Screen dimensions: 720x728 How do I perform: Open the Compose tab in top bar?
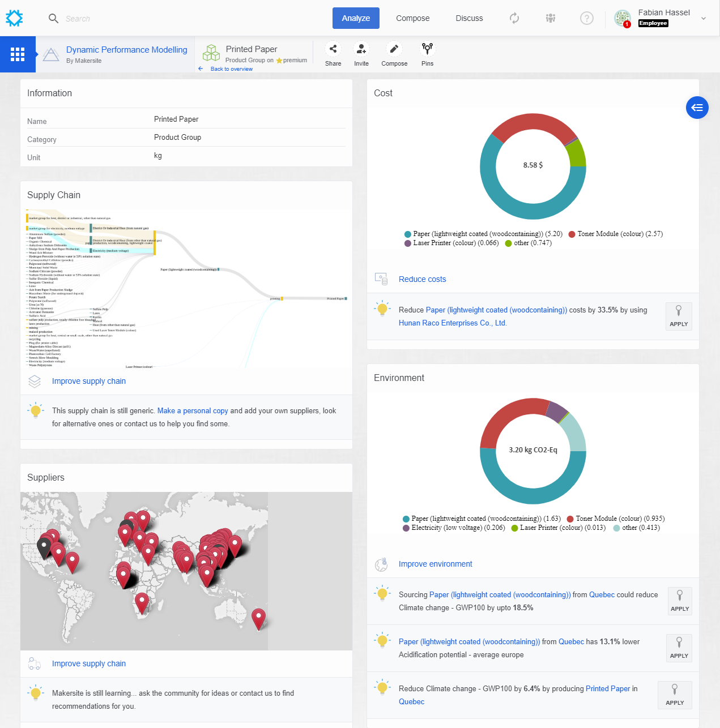click(412, 18)
